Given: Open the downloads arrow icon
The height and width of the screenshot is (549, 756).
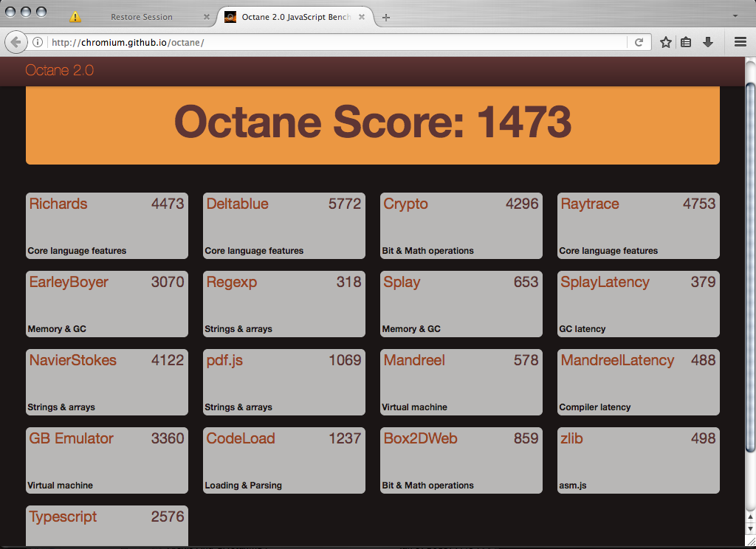Looking at the screenshot, I should (x=708, y=42).
